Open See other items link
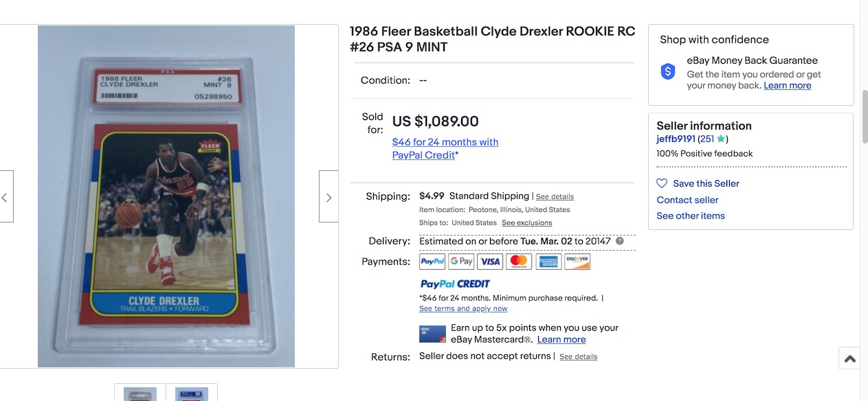This screenshot has width=868, height=401. 690,216
